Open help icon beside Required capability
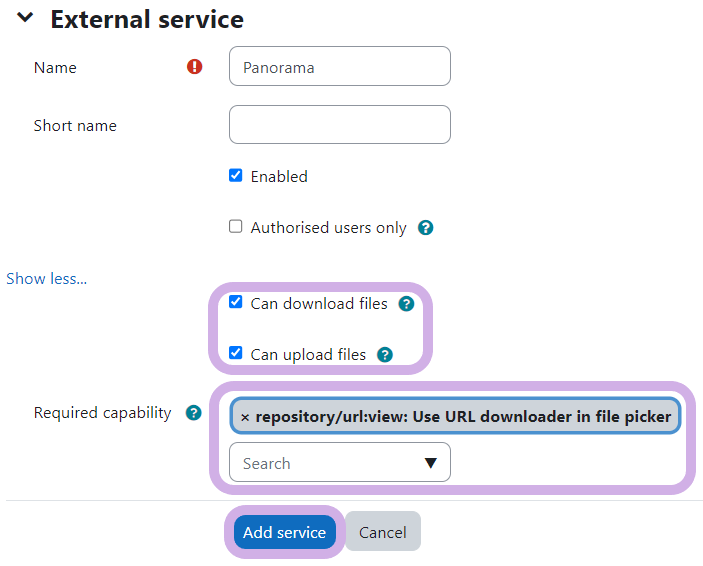Image resolution: width=703 pixels, height=566 pixels. (194, 413)
